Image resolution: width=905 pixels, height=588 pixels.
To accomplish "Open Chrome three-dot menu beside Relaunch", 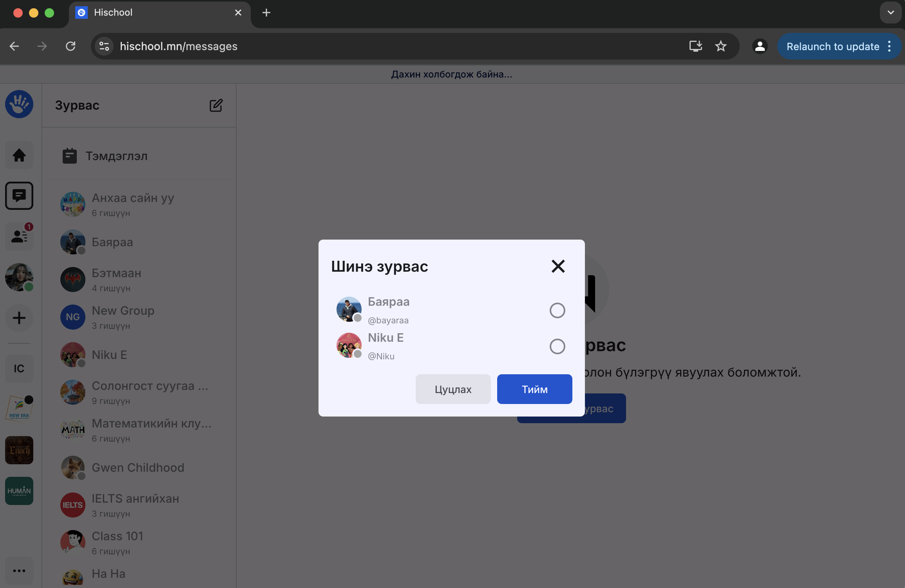I will 889,46.
